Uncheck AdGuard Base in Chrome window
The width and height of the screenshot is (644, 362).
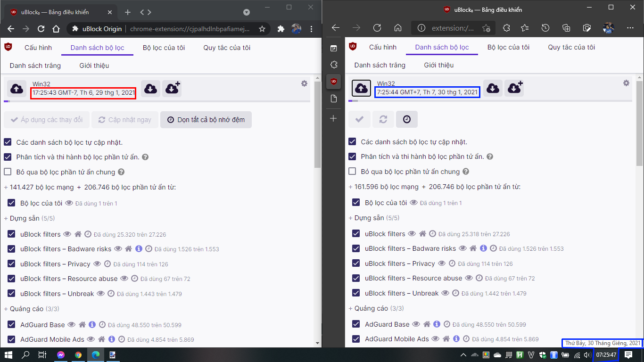(11, 325)
